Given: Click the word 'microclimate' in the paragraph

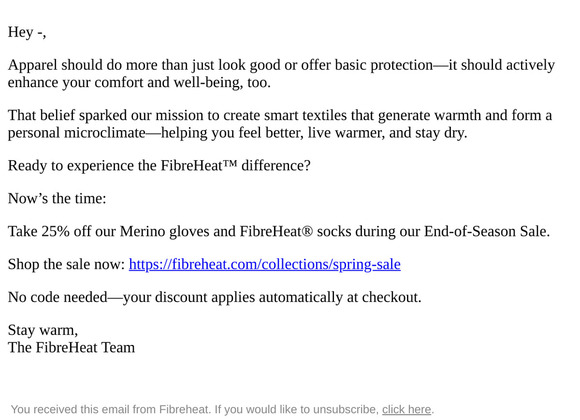Looking at the screenshot, I should point(105,132).
